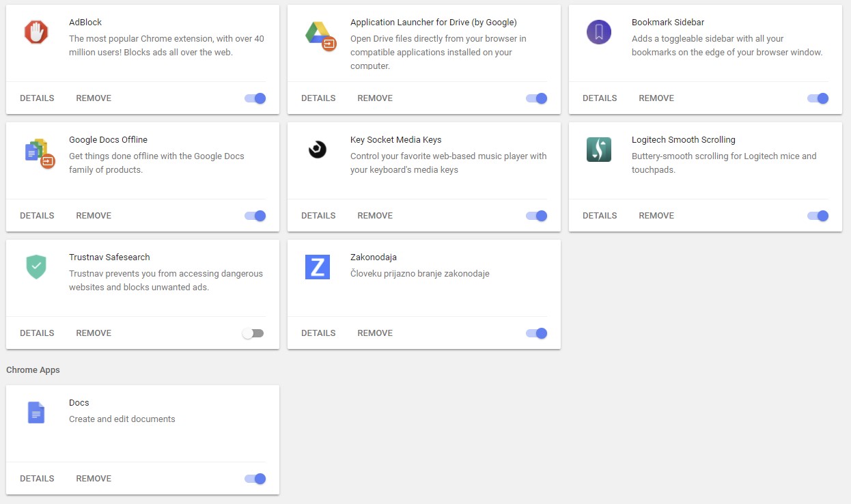View Details for Bookmark Sidebar
Screen dimensions: 851x504
[x=600, y=98]
